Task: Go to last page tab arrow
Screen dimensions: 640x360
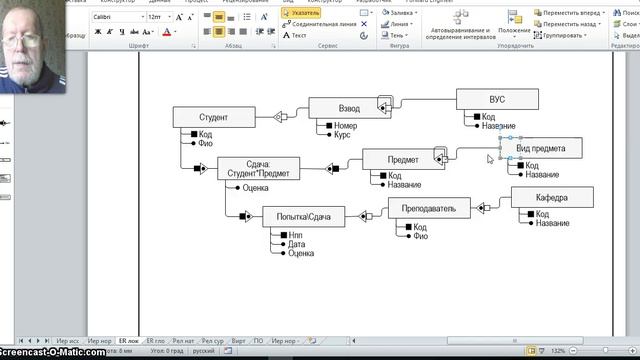Action: [47, 341]
